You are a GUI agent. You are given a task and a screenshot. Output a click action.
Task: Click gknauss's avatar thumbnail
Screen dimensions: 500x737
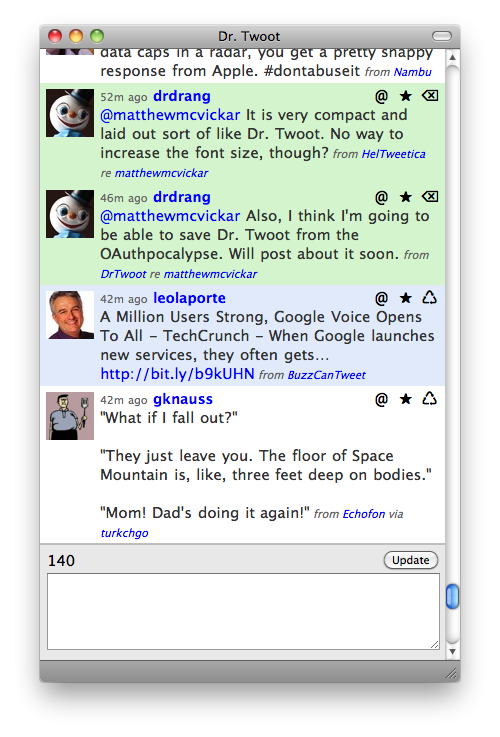(70, 416)
